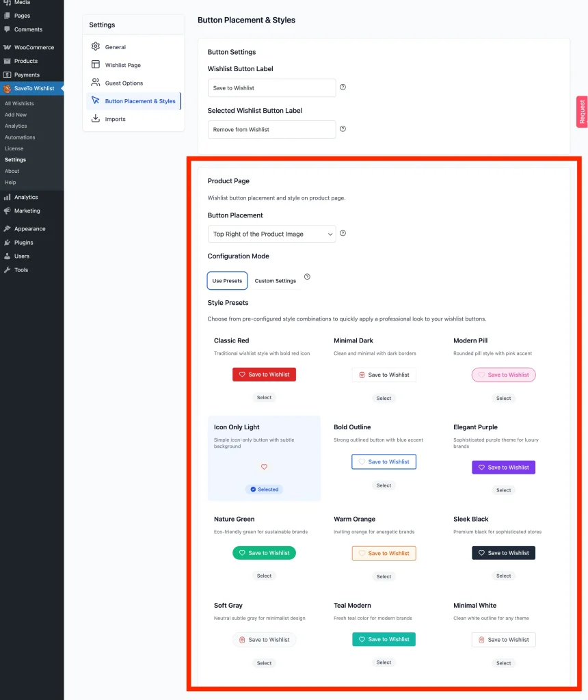Screen dimensions: 588x700
Task: Click black Sleek Black Save to Wishlist preview
Action: coord(504,552)
